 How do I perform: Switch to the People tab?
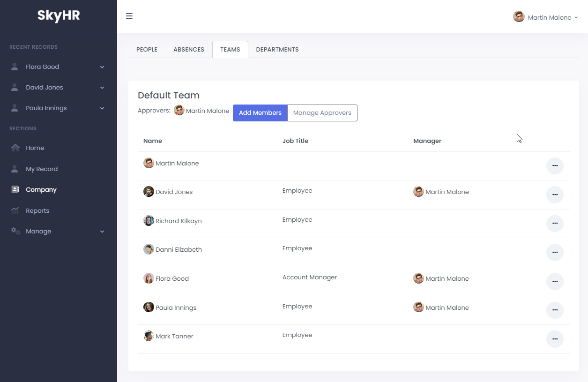[x=147, y=49]
